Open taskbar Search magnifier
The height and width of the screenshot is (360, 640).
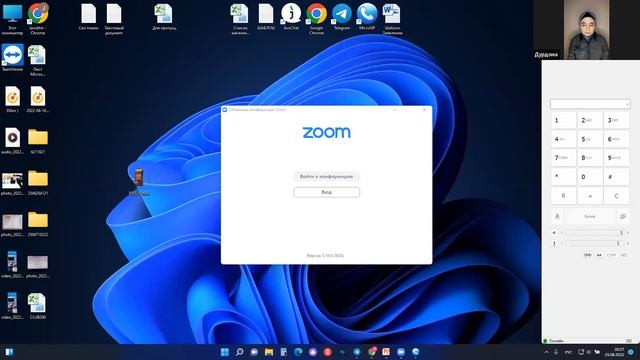pos(240,352)
